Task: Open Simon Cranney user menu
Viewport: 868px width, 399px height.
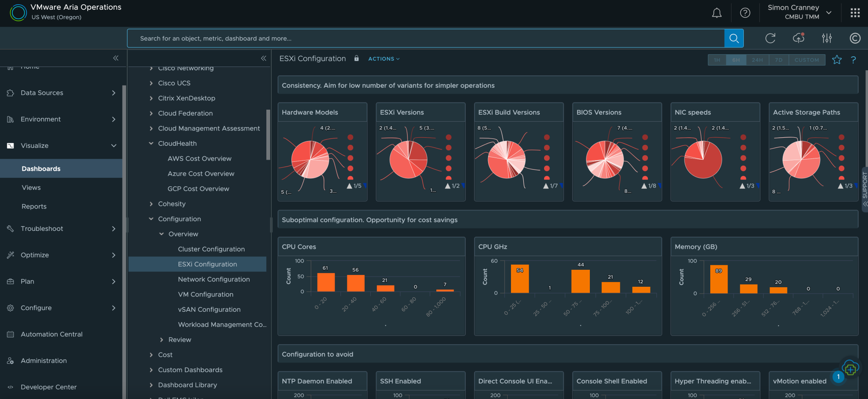Action: (799, 12)
